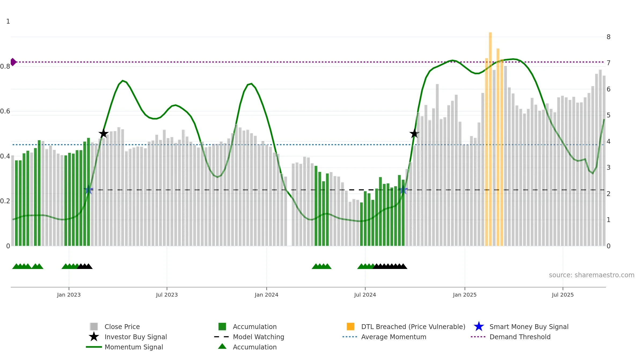Click the Jan 2023 axis label
This screenshot has width=644, height=362.
[x=69, y=295]
